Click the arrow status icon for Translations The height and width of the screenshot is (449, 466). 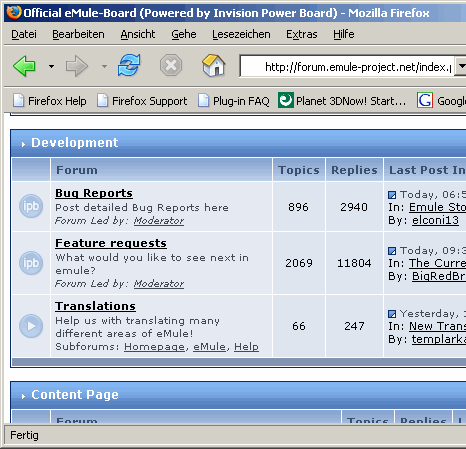[x=31, y=326]
